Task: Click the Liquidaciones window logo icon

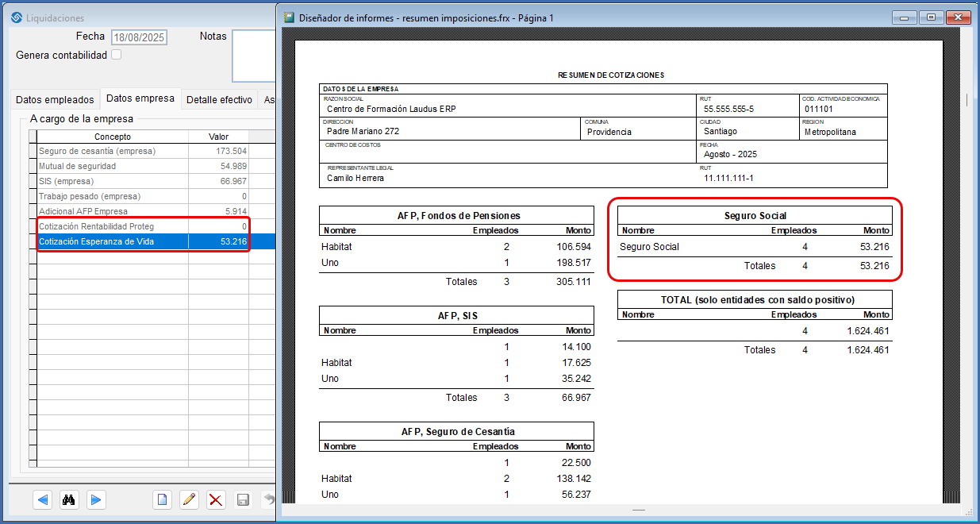Action: point(15,17)
